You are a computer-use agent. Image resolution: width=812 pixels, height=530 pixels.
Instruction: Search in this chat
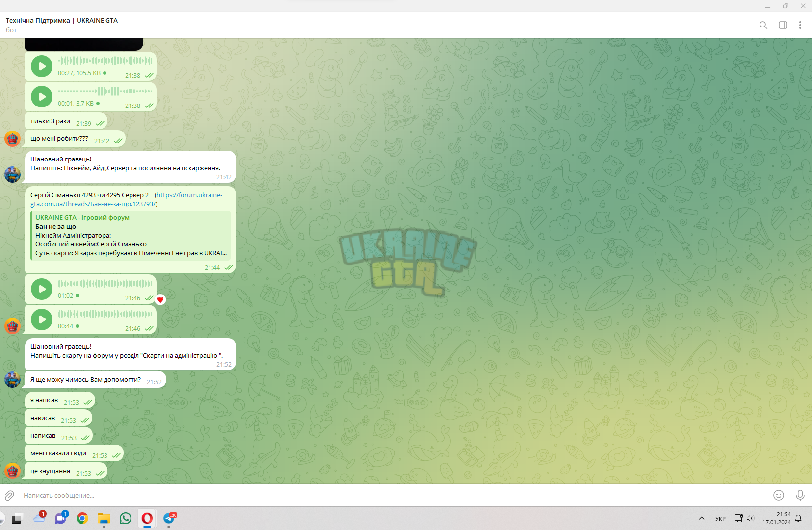click(763, 25)
